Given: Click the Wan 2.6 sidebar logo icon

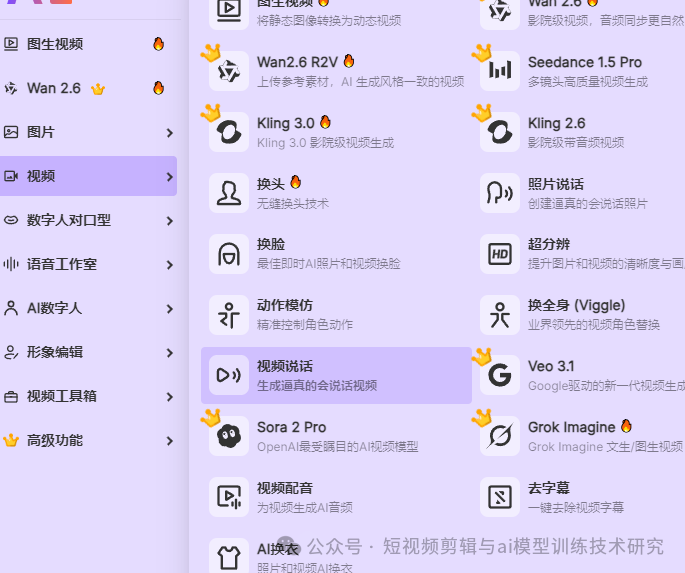Looking at the screenshot, I should coord(11,88).
